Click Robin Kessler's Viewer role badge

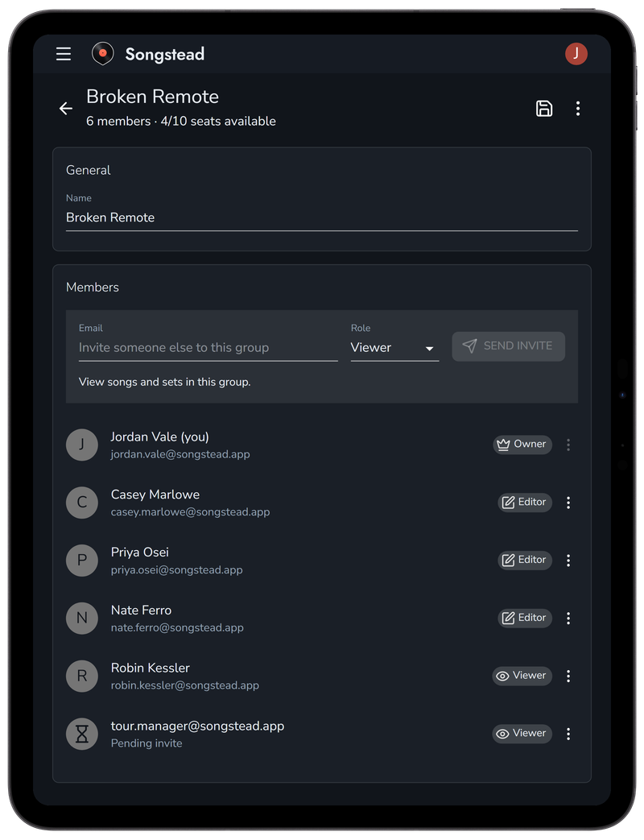(522, 676)
